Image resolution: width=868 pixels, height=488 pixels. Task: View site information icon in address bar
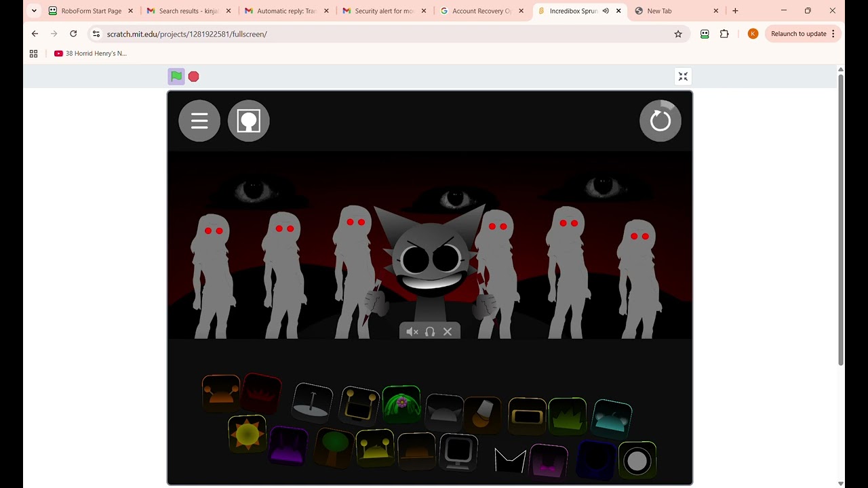click(96, 34)
